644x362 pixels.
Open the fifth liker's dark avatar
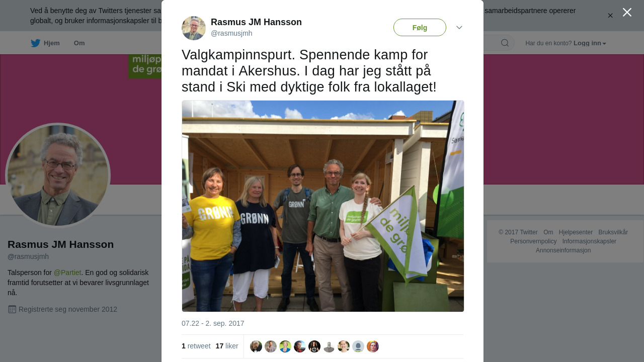(x=314, y=346)
